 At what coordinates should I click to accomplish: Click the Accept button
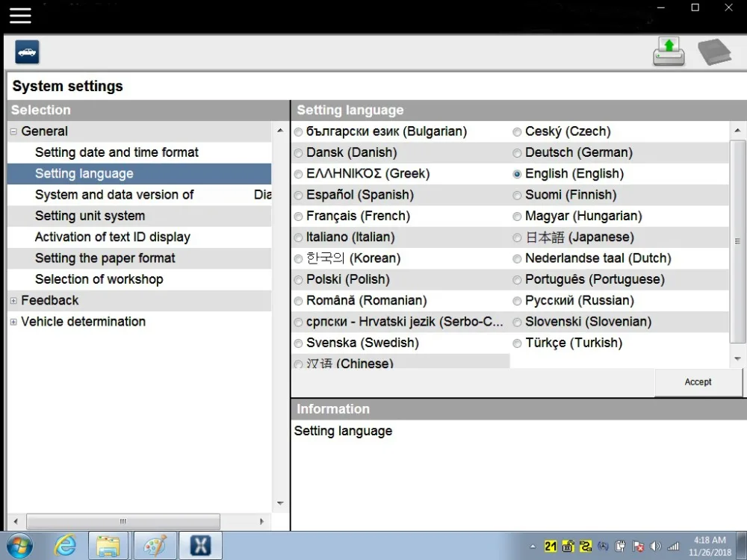[698, 382]
